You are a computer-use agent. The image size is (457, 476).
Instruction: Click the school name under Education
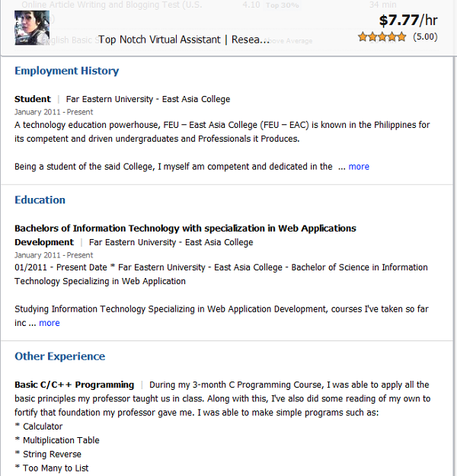(171, 242)
